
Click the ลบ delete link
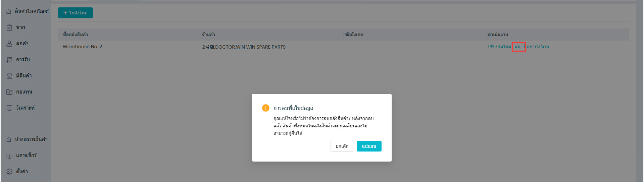(517, 47)
